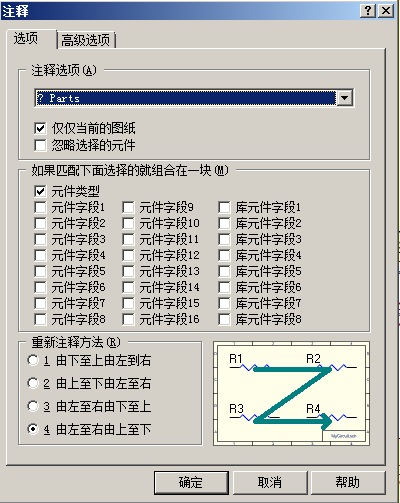
Task: Uncheck 仅仅当前的图纸 checkbox
Action: click(x=40, y=128)
